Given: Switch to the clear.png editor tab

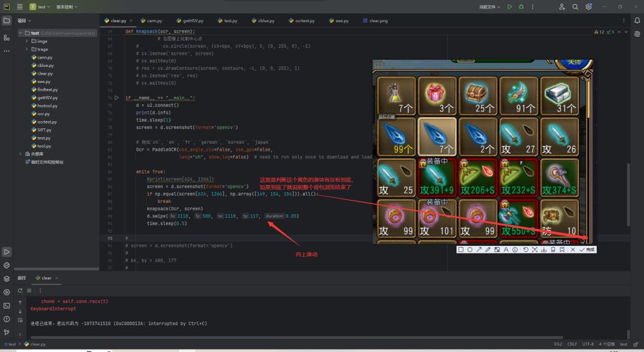Looking at the screenshot, I should click(x=376, y=20).
